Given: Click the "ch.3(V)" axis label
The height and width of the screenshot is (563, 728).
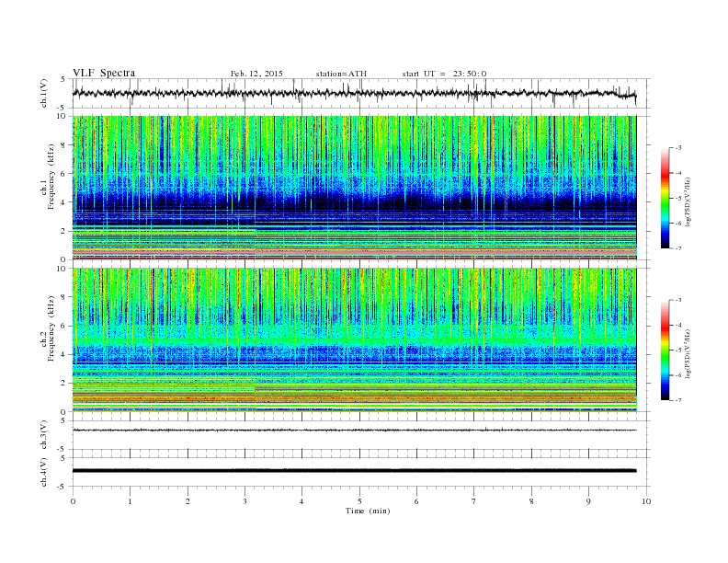Looking at the screenshot, I should [x=44, y=435].
